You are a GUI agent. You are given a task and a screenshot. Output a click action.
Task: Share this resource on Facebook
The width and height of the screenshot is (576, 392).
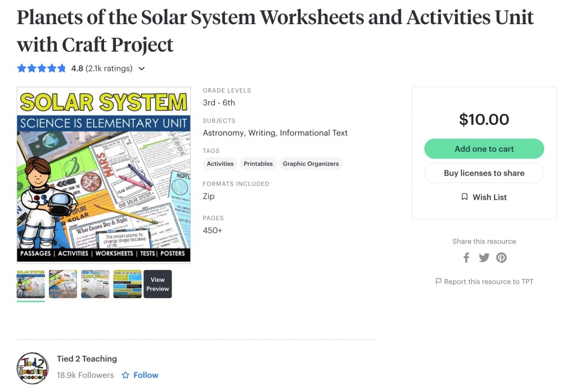click(466, 258)
